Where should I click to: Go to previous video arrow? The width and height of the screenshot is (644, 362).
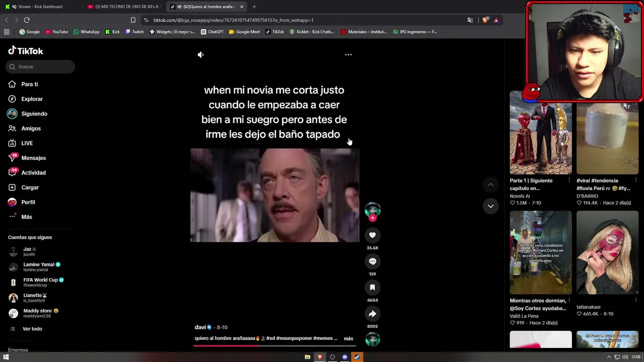click(491, 185)
